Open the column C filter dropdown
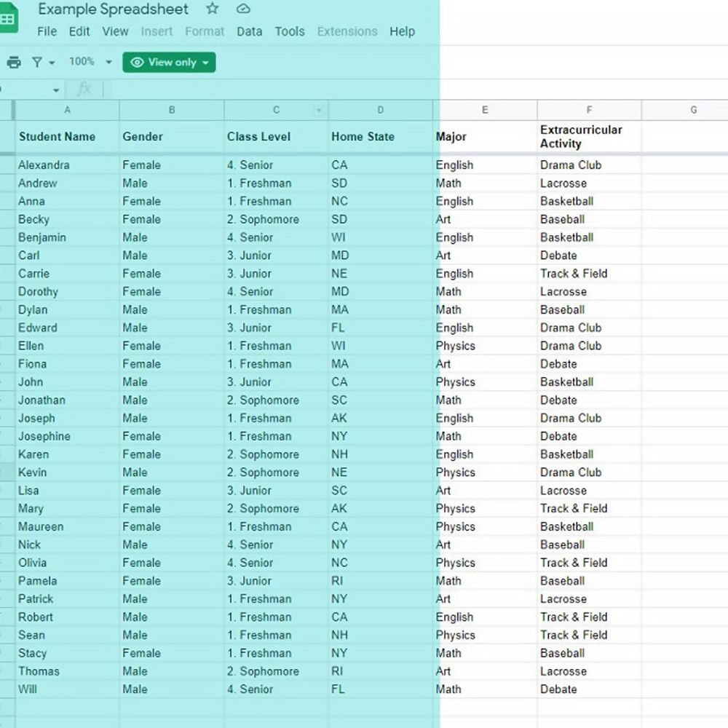 319,109
